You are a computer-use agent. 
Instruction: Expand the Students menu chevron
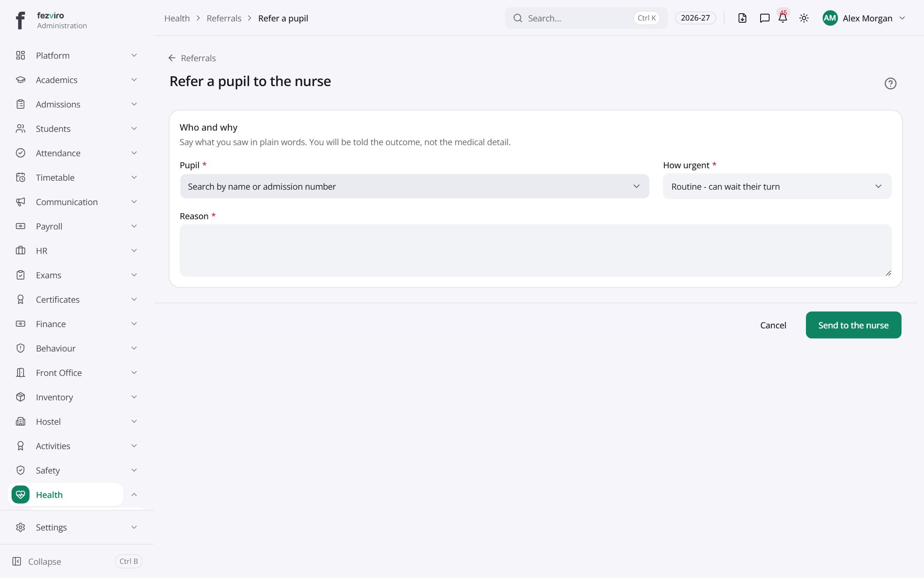[134, 128]
